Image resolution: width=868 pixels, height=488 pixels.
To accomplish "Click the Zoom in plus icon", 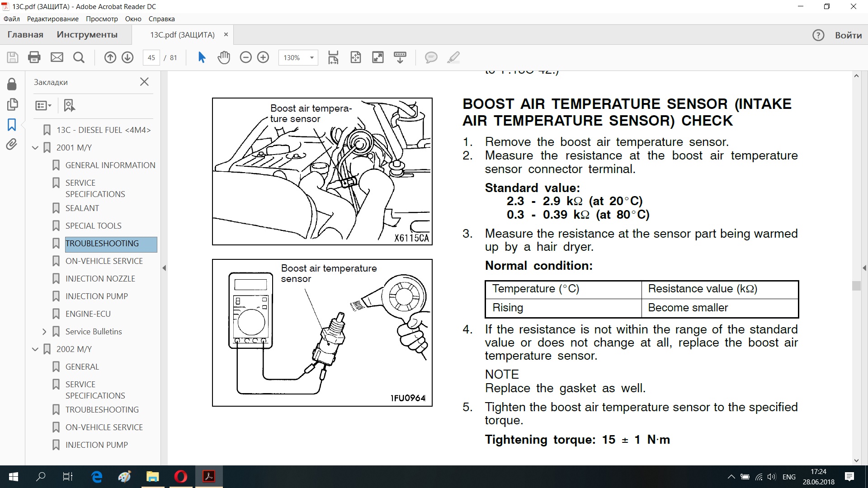I will [x=263, y=57].
